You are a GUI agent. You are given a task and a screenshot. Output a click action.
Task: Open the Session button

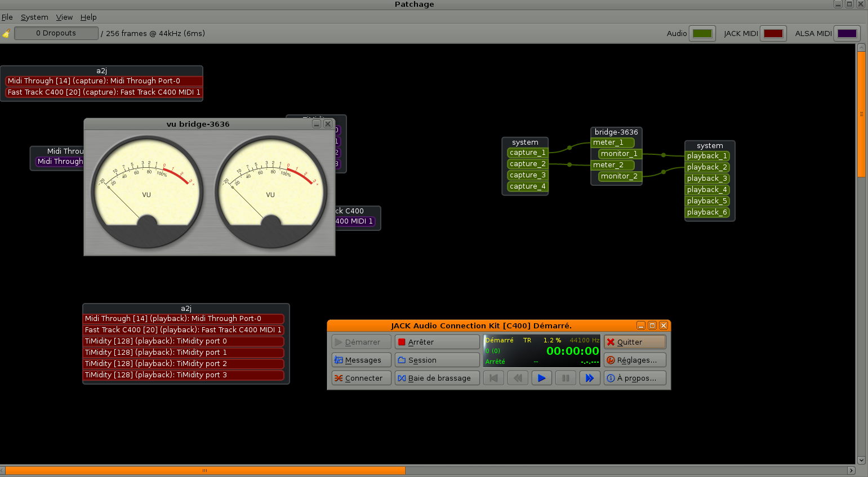437,360
